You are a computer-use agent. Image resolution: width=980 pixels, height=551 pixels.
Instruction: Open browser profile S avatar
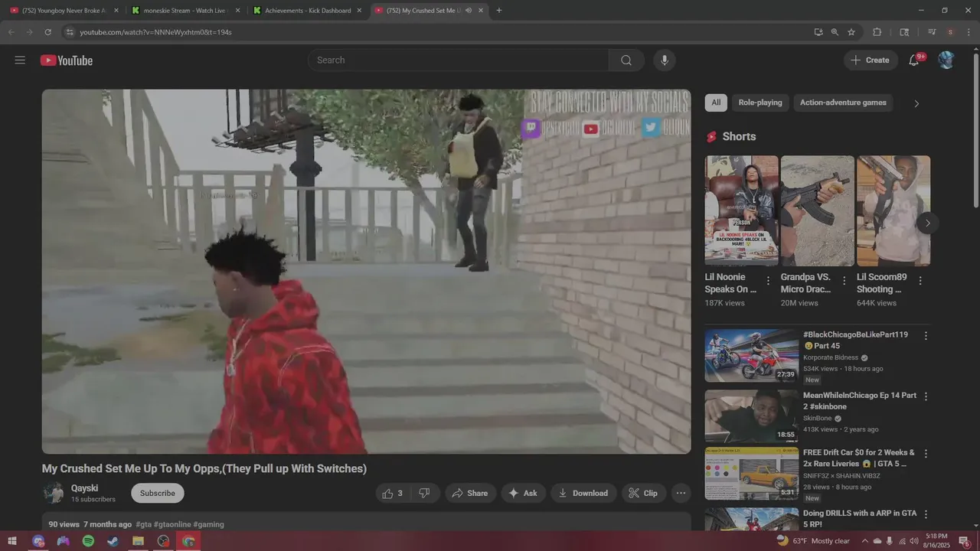tap(950, 32)
